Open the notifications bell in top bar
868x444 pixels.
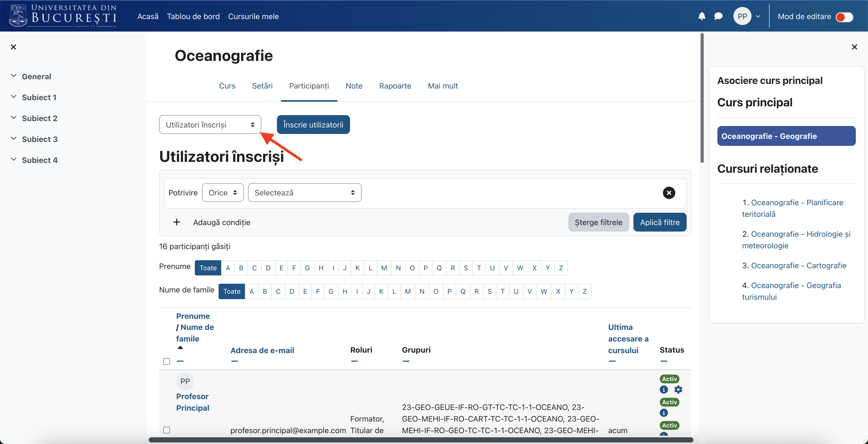[x=702, y=16]
